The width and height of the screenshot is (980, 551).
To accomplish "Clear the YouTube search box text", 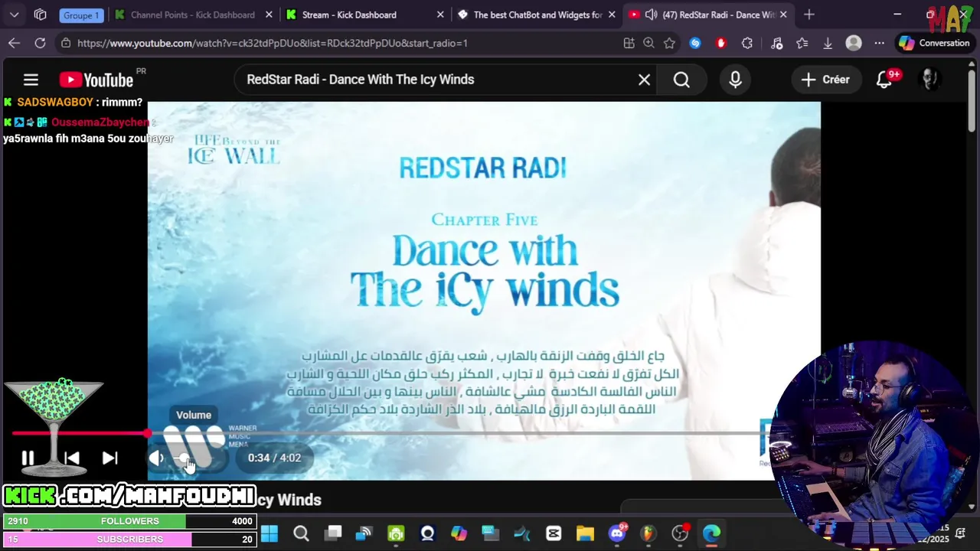I will tap(645, 80).
